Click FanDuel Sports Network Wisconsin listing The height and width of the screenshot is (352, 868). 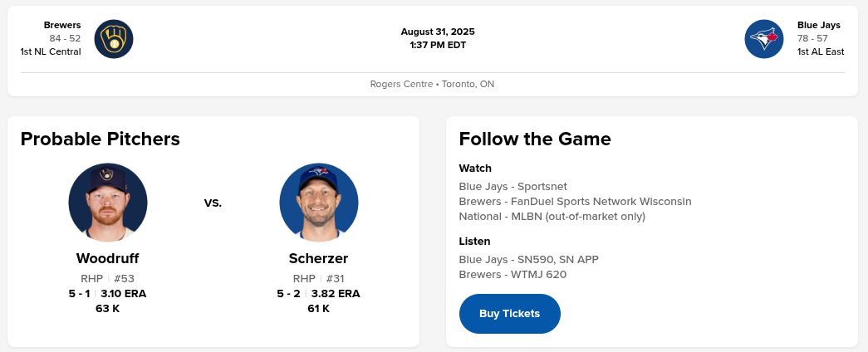pos(575,202)
